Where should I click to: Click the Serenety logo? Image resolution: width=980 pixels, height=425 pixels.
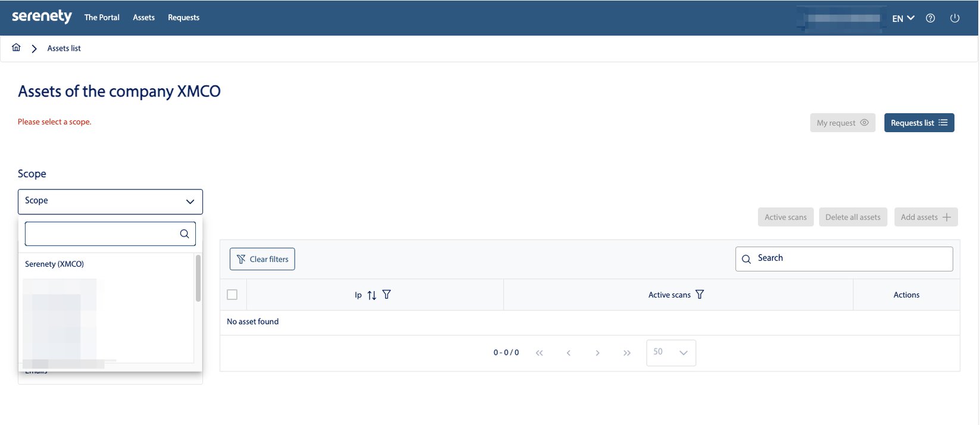(42, 17)
